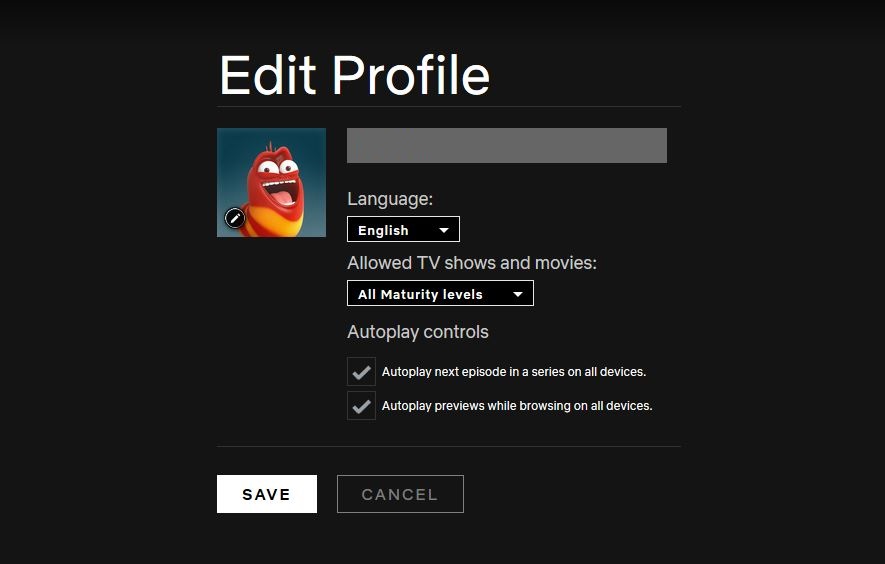The image size is (885, 564).
Task: Open the All Maturity levels dropdown
Action: click(x=440, y=294)
